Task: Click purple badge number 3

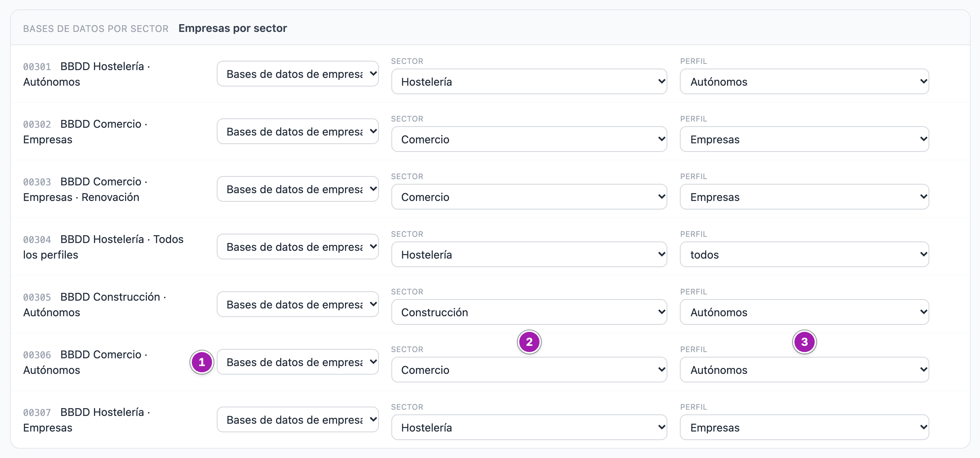Action: click(x=805, y=342)
